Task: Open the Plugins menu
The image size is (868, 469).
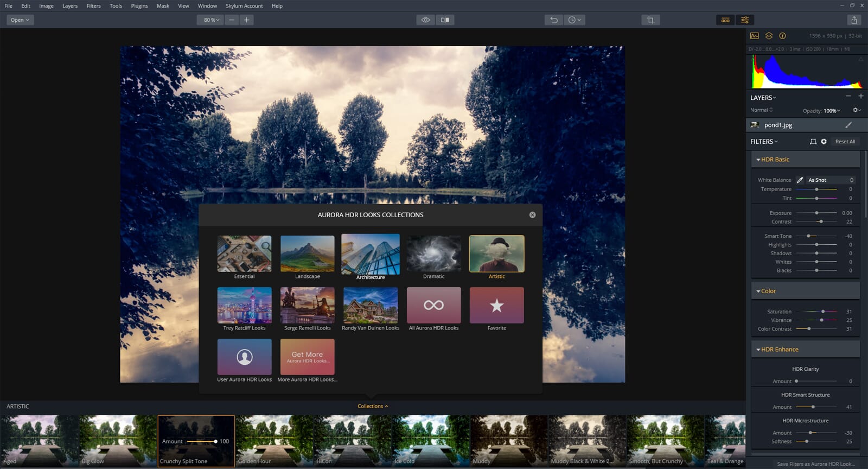Action: coord(139,6)
